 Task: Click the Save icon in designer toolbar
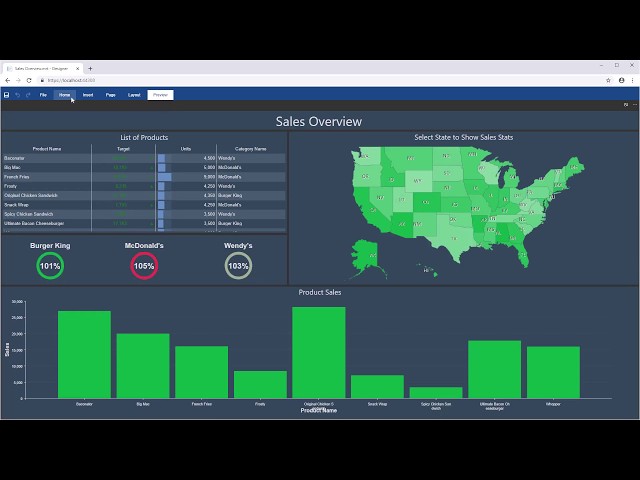7,95
